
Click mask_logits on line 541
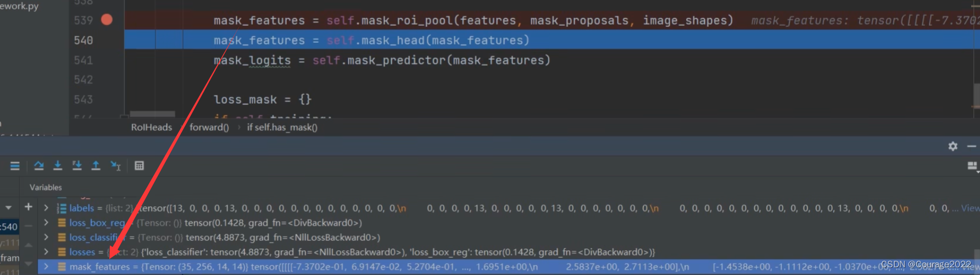(x=252, y=60)
